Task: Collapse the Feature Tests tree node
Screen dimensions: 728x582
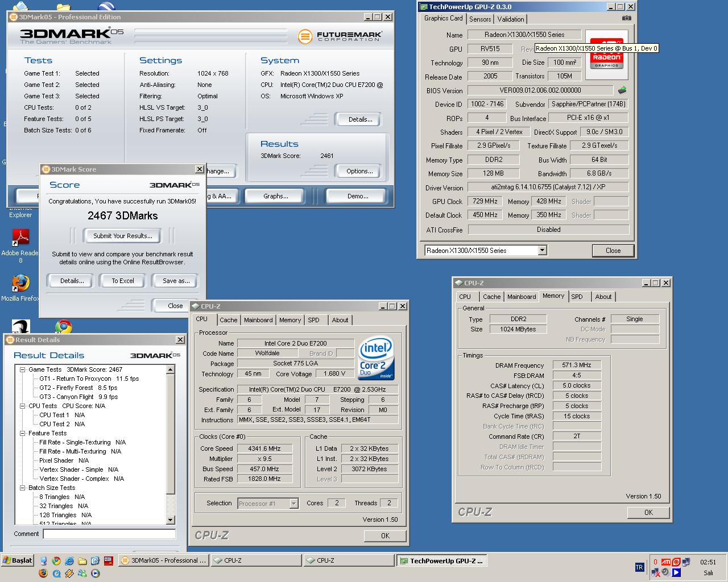Action: click(x=23, y=433)
